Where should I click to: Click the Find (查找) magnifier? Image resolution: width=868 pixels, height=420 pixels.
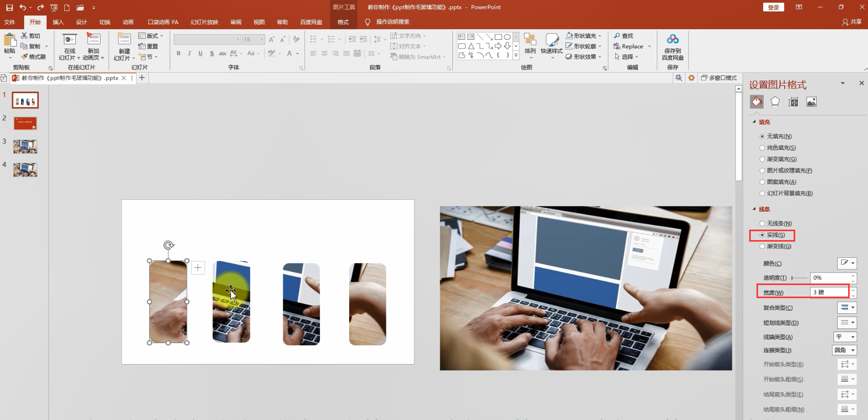(x=617, y=36)
